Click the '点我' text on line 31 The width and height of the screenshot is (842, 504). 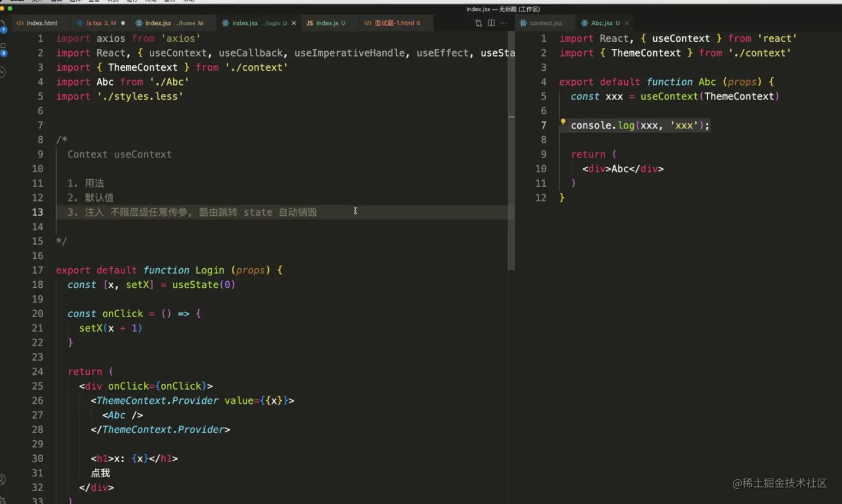coord(100,473)
